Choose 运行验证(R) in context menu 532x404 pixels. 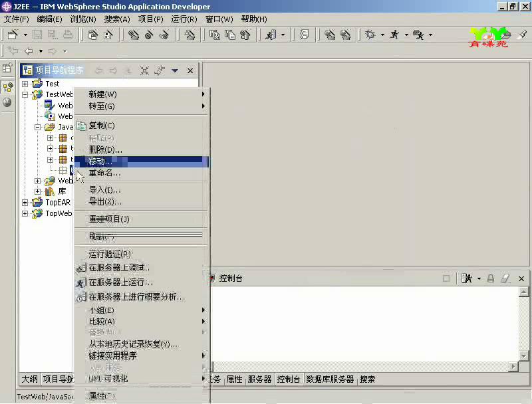[x=142, y=254]
